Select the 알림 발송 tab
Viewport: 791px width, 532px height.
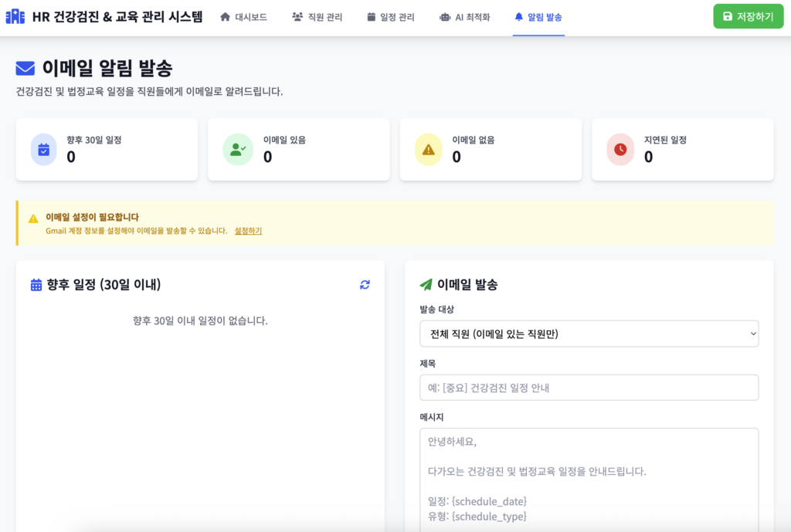[538, 17]
